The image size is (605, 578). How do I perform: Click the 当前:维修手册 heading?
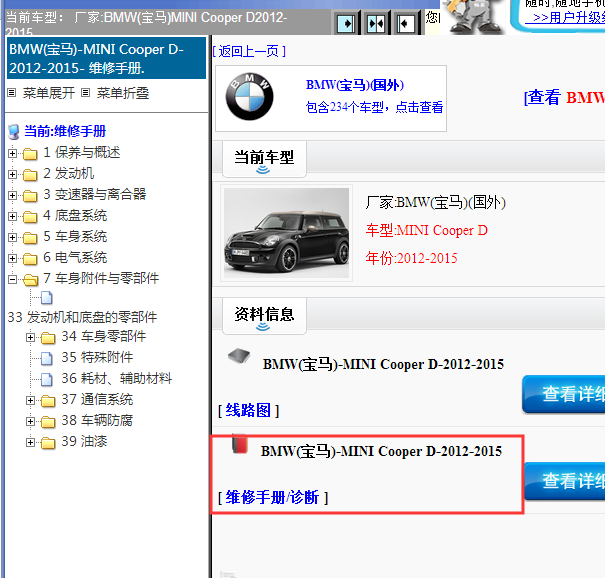pyautogui.click(x=65, y=132)
